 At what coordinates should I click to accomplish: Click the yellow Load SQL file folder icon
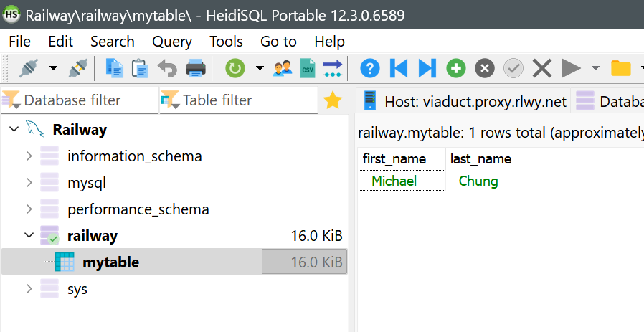pyautogui.click(x=620, y=68)
